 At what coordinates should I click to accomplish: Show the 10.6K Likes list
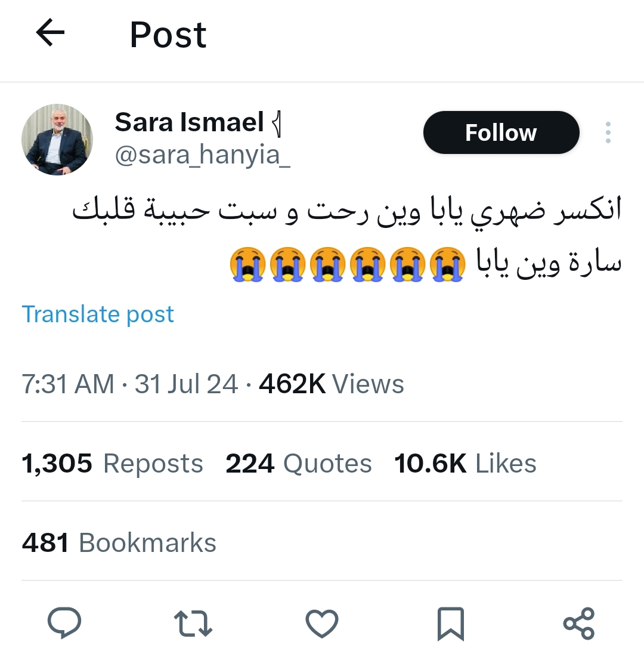pyautogui.click(x=465, y=463)
